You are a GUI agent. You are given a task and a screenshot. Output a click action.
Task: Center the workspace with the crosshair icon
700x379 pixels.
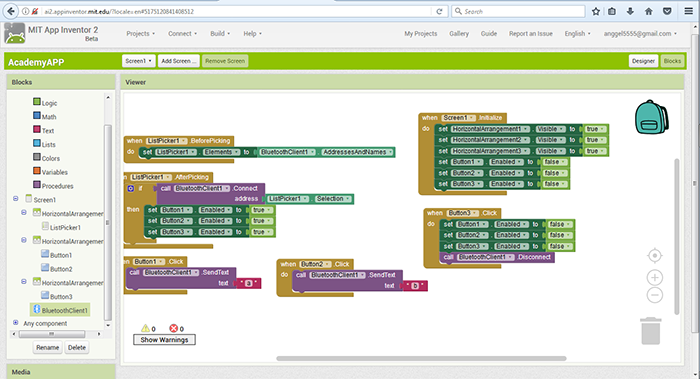pos(655,256)
